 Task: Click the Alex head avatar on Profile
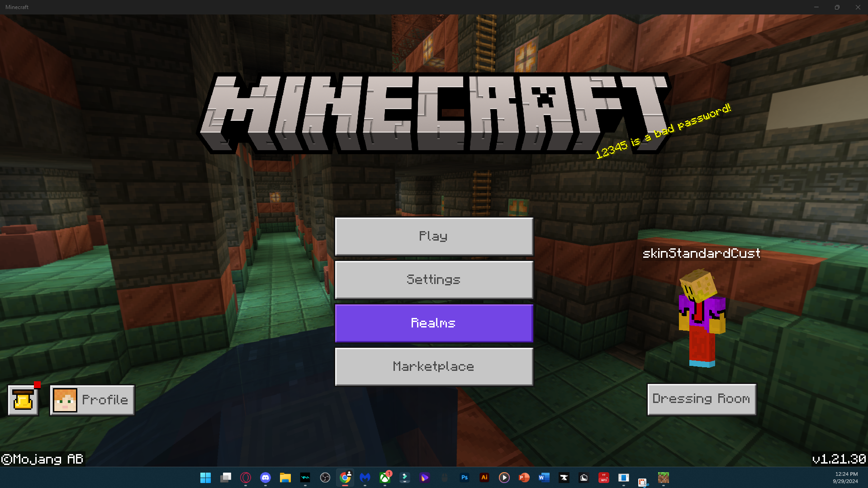(x=65, y=400)
